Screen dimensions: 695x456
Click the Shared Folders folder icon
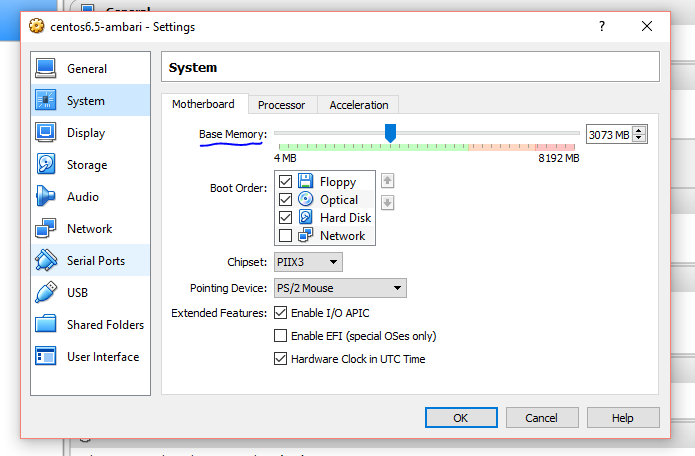(x=46, y=324)
